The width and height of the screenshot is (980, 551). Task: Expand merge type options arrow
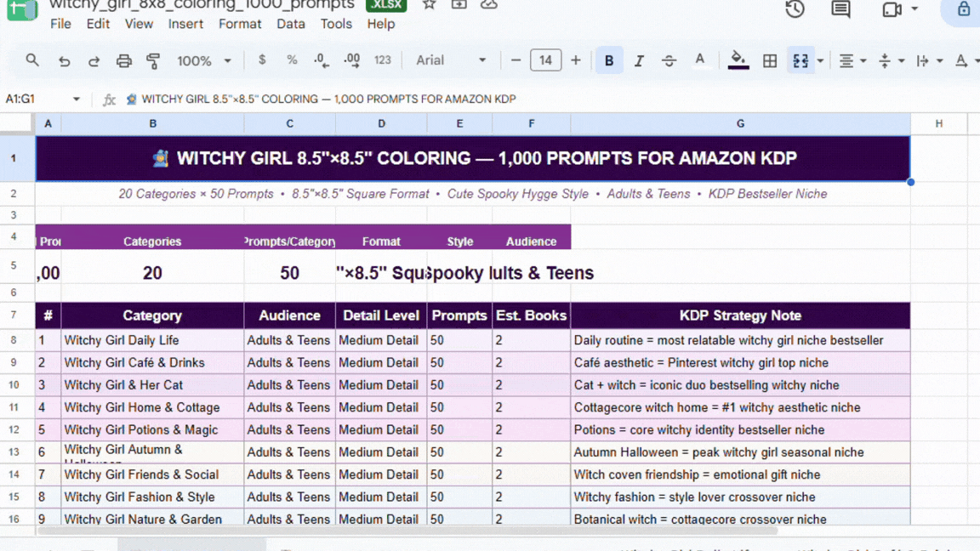point(820,60)
